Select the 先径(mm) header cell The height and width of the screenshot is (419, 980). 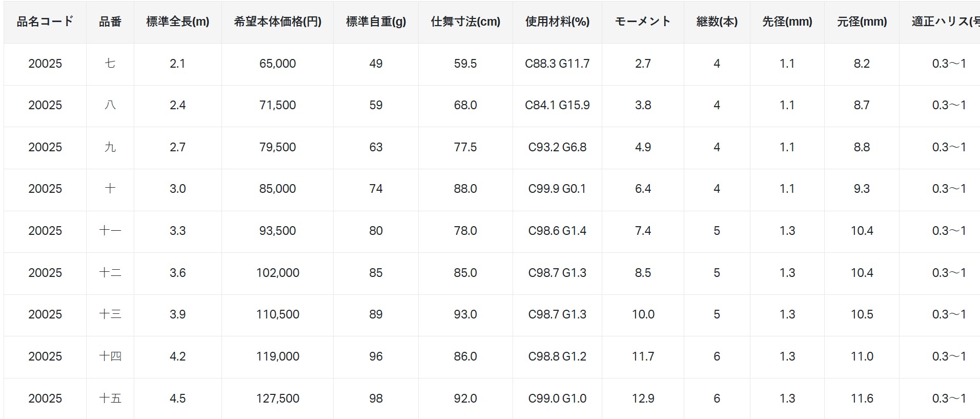(x=787, y=22)
